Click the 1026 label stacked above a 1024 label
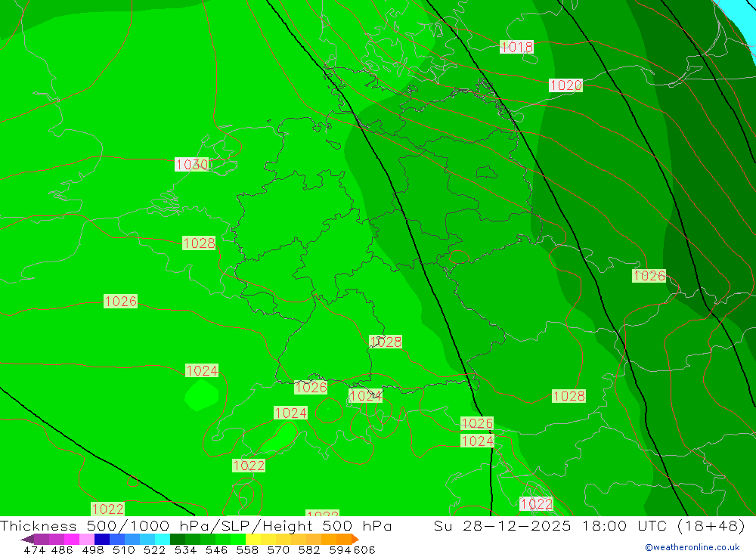The height and width of the screenshot is (554, 756). pyautogui.click(x=477, y=423)
